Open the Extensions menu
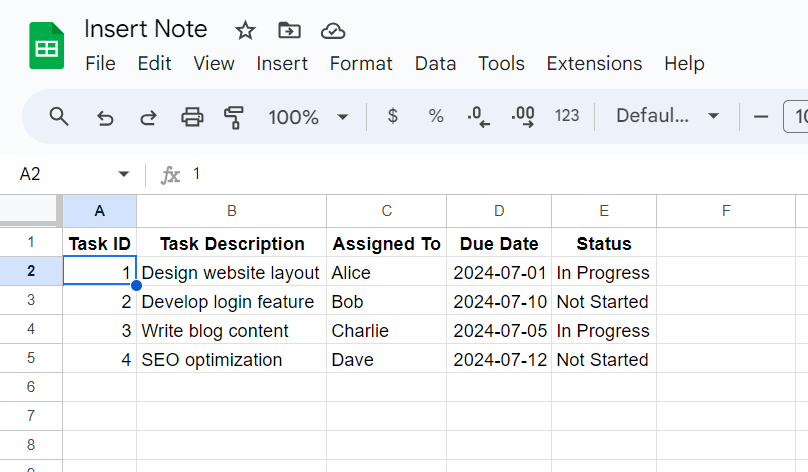Viewport: 808px width, 472px height. tap(594, 63)
